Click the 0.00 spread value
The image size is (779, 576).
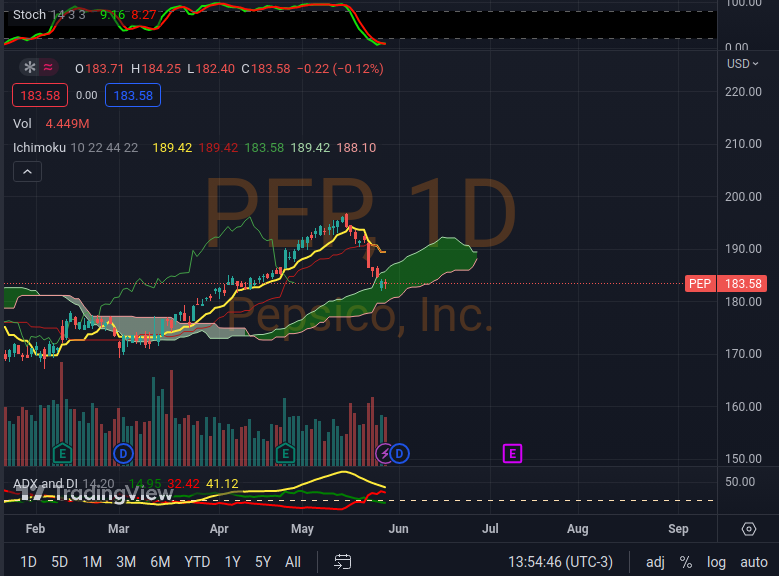pos(86,95)
